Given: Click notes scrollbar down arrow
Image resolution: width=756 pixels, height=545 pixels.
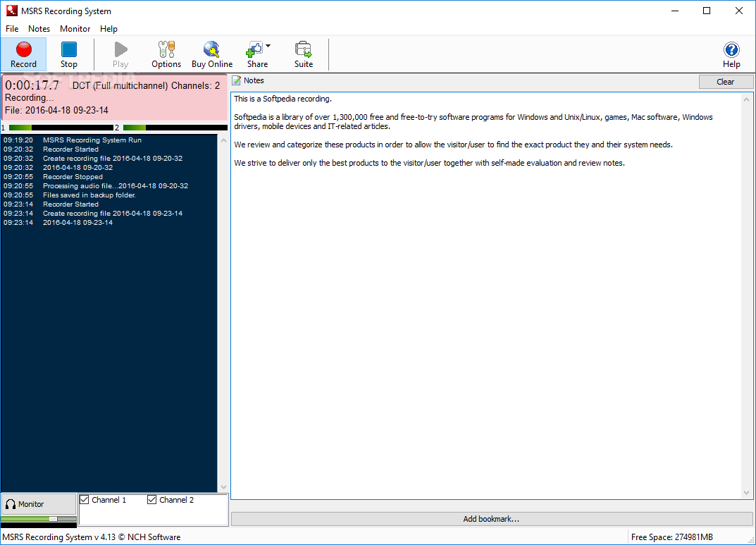Looking at the screenshot, I should point(746,492).
